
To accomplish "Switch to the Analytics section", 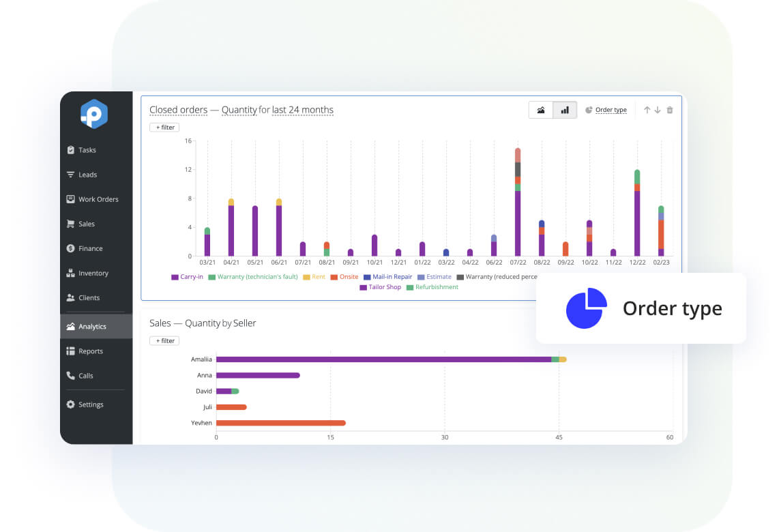I will (x=71, y=326).
